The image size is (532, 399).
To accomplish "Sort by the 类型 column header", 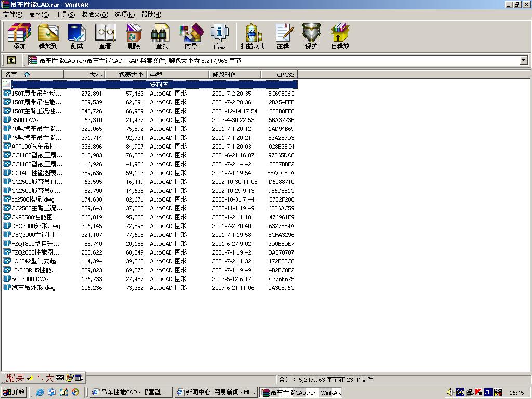I will pos(178,75).
